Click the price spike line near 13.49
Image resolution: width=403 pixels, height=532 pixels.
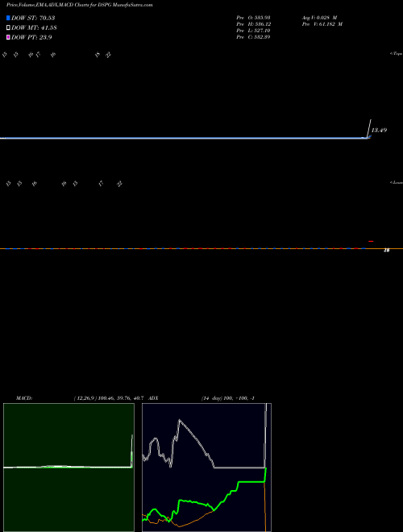369,128
